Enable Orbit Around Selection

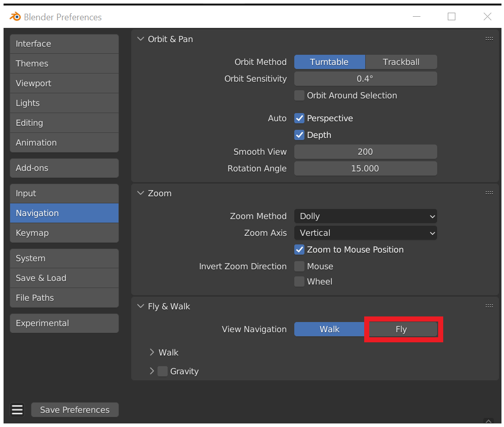299,95
